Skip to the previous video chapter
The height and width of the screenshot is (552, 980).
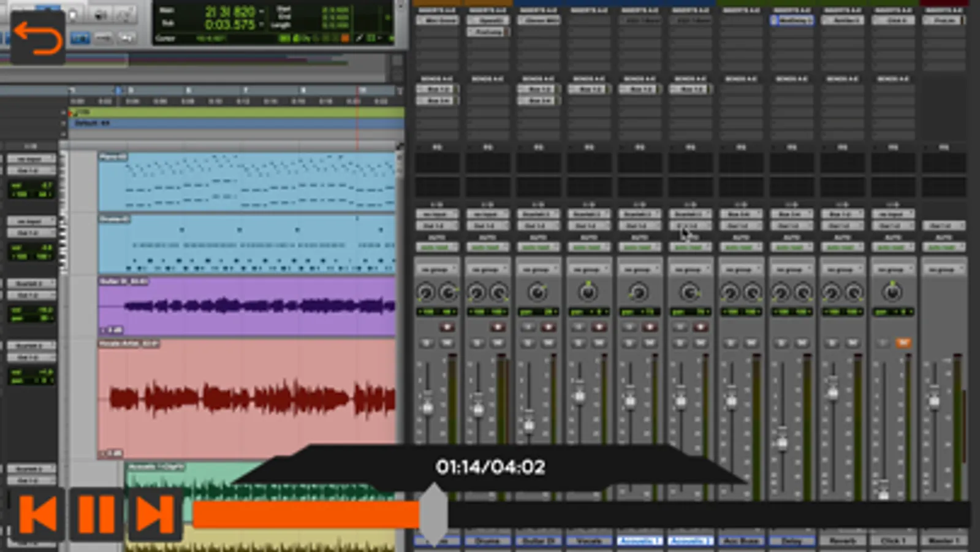coord(38,514)
